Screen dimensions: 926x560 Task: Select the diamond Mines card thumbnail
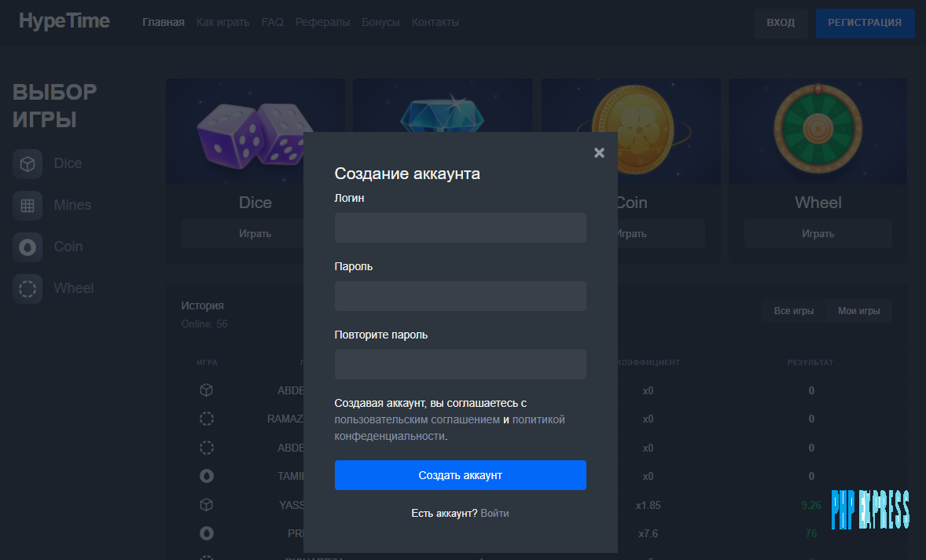click(443, 106)
